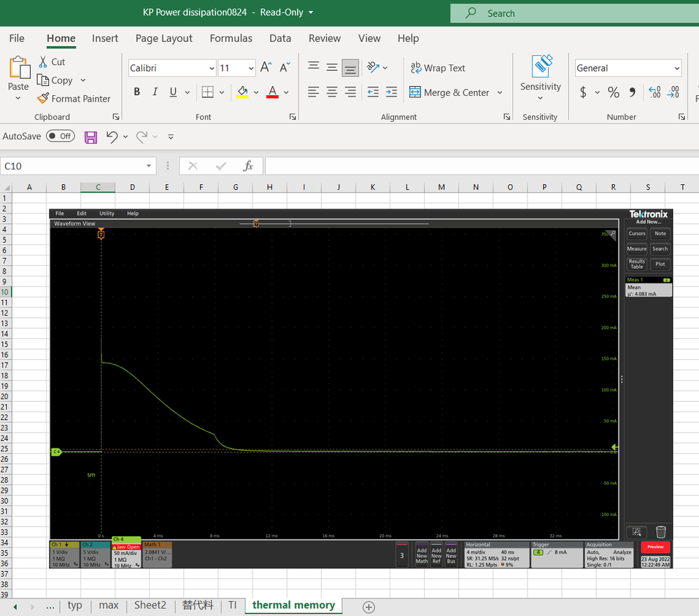Image resolution: width=699 pixels, height=616 pixels.
Task: Select Middle Align icon
Action: (x=332, y=67)
